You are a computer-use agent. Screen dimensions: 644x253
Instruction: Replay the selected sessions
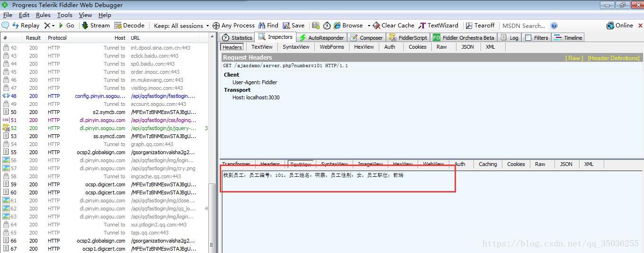click(26, 26)
